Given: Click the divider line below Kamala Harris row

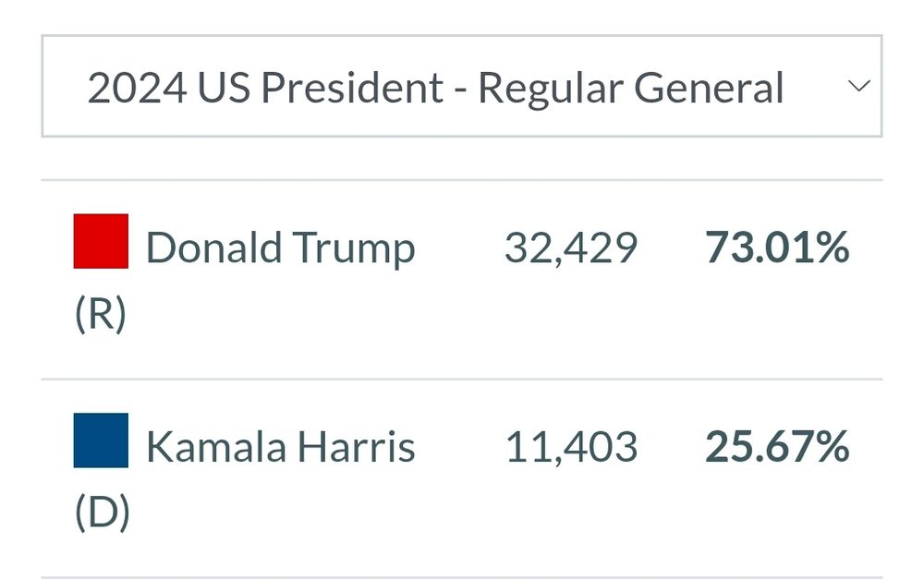Looking at the screenshot, I should (462, 577).
